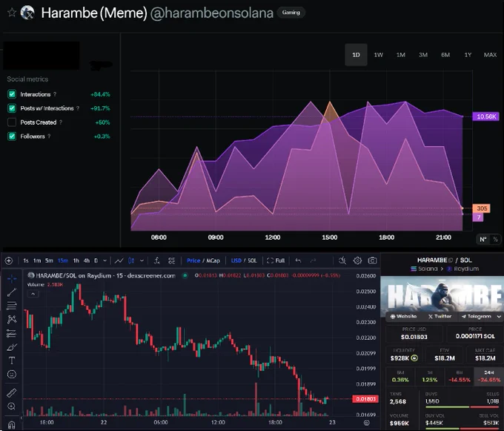This screenshot has width=504, height=431.
Task: Show prices in USD
Action: (x=236, y=260)
